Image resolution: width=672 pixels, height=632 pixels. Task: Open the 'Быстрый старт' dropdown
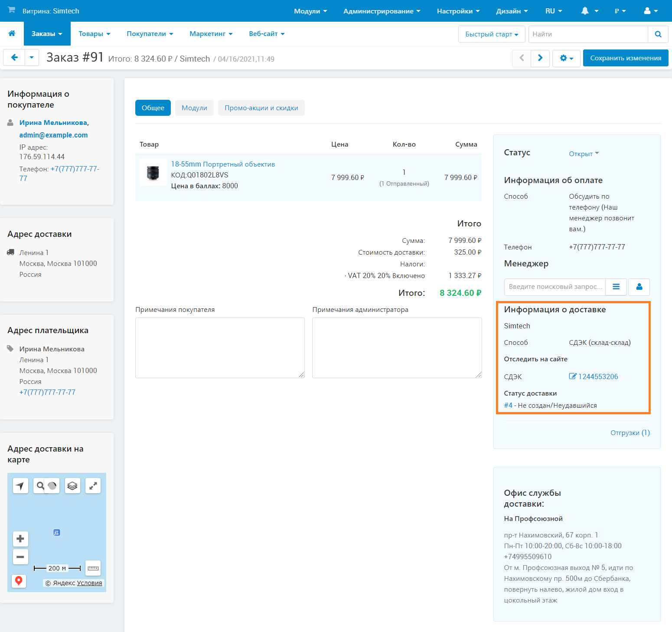[x=491, y=34]
